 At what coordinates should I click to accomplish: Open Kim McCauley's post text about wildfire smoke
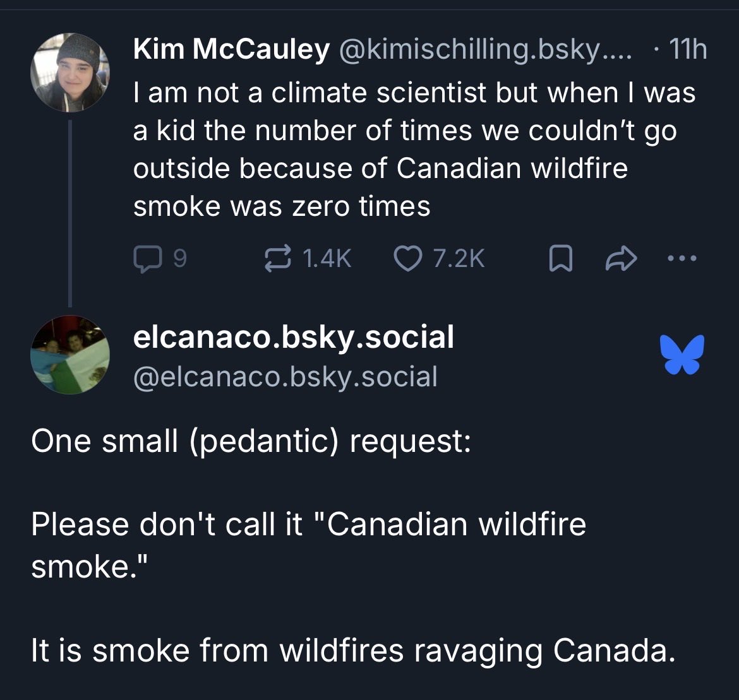[x=414, y=150]
